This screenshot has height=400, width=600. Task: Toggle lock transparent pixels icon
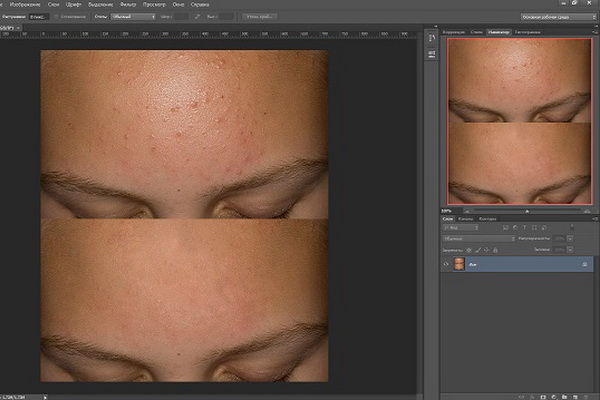pos(466,248)
